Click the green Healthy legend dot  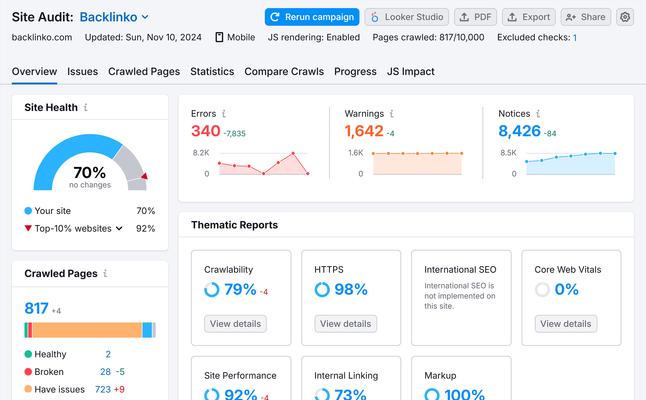(28, 354)
